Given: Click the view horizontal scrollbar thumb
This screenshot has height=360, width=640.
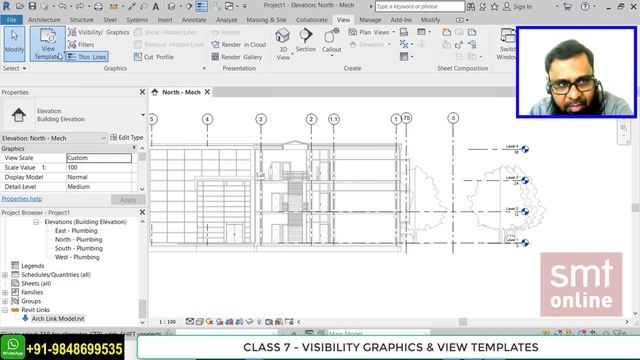Looking at the screenshot, I should click(462, 322).
